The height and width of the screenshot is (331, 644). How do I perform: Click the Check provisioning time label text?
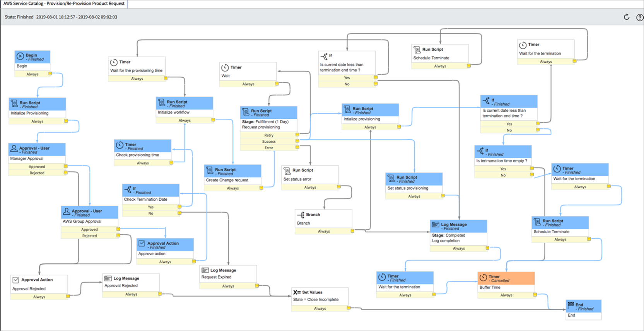pyautogui.click(x=137, y=155)
